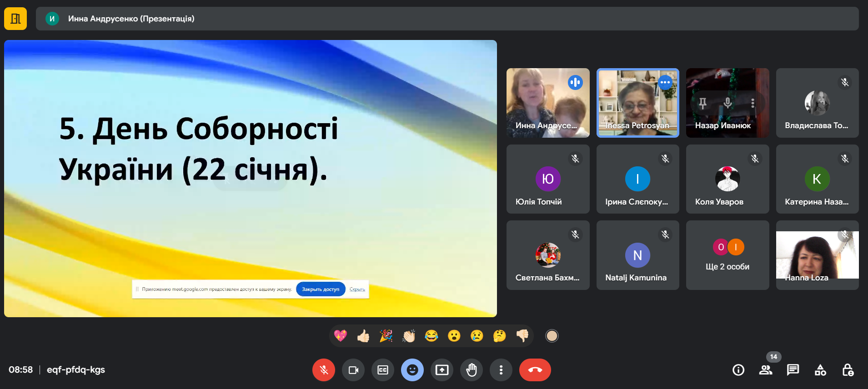
Task: Expand the 'Ще 2 особи' participants tile
Action: point(728,255)
